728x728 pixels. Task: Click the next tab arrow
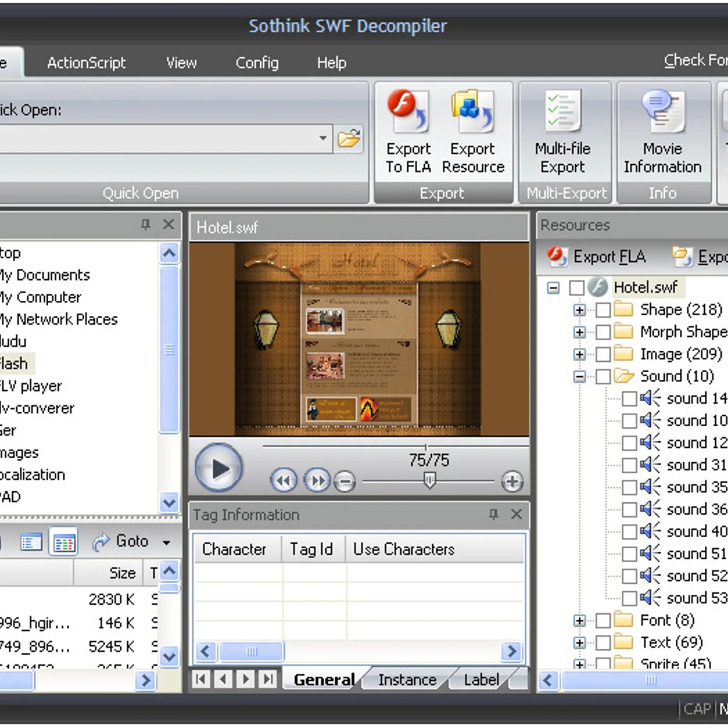click(x=246, y=679)
